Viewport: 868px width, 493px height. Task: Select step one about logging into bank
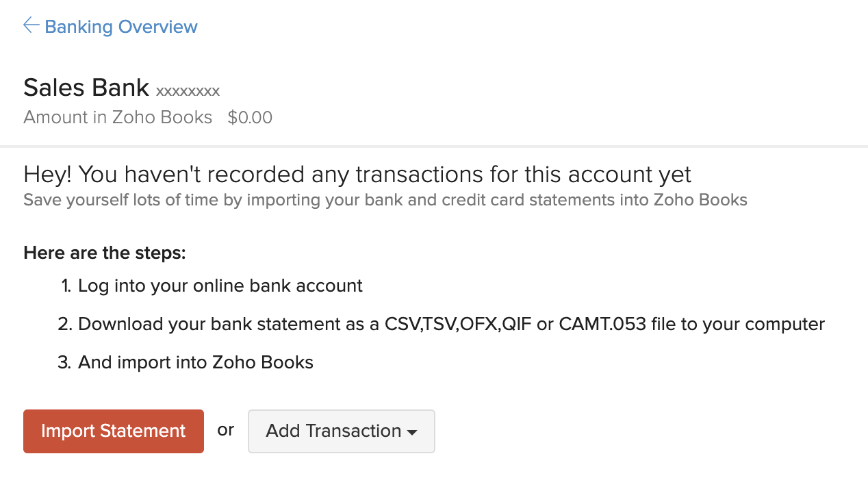click(x=220, y=286)
